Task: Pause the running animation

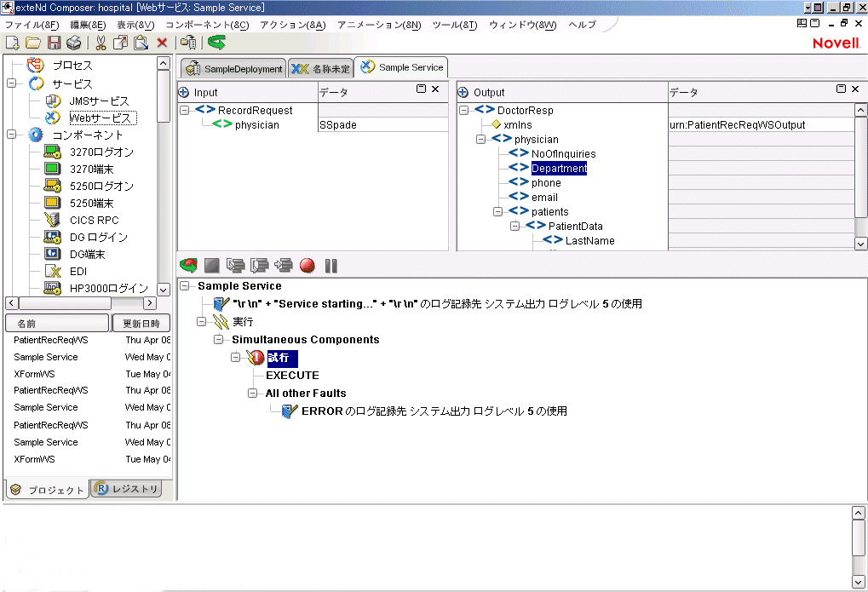Action: point(331,266)
